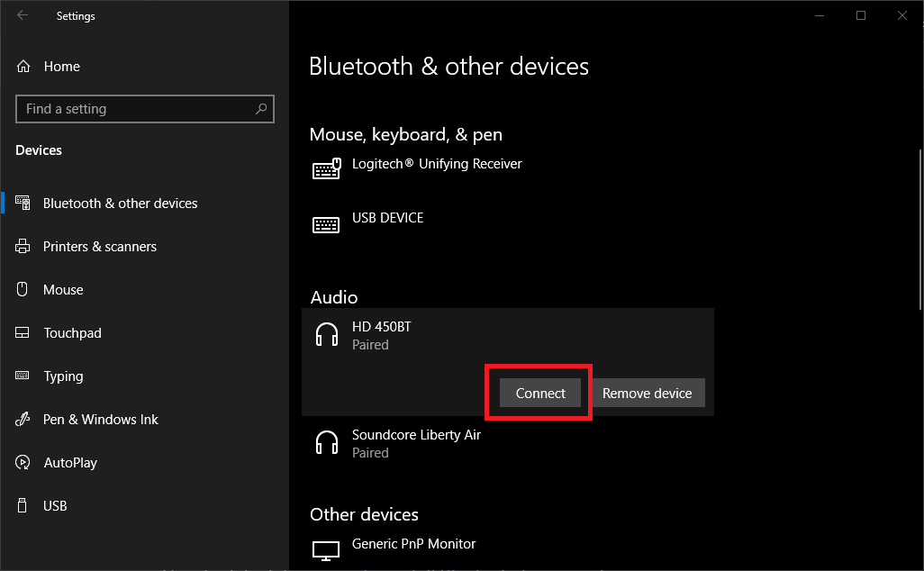Click the Other devices heading
Image resolution: width=924 pixels, height=571 pixels.
point(364,514)
